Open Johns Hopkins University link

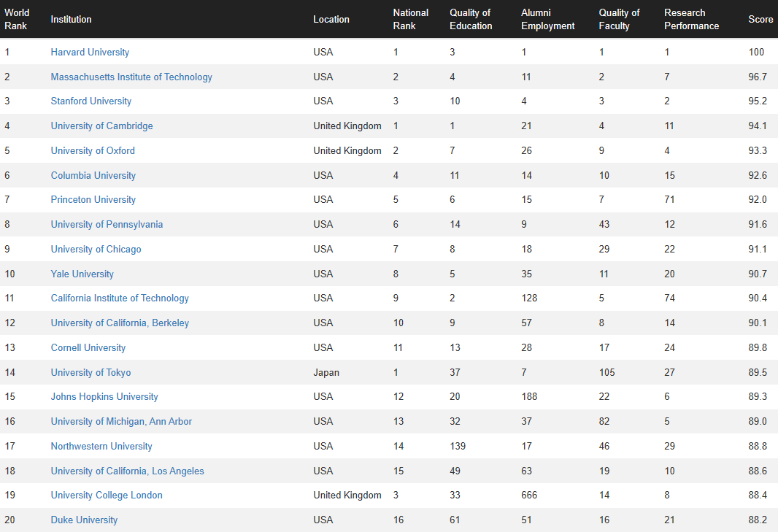click(x=104, y=396)
